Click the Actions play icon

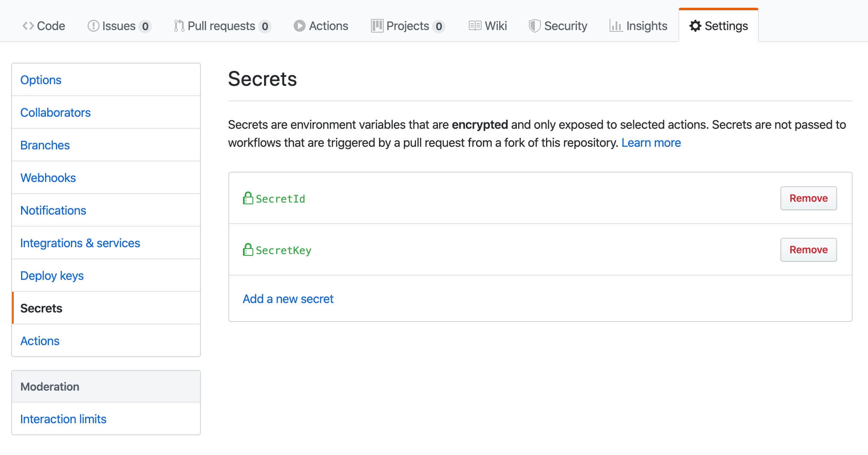click(299, 26)
